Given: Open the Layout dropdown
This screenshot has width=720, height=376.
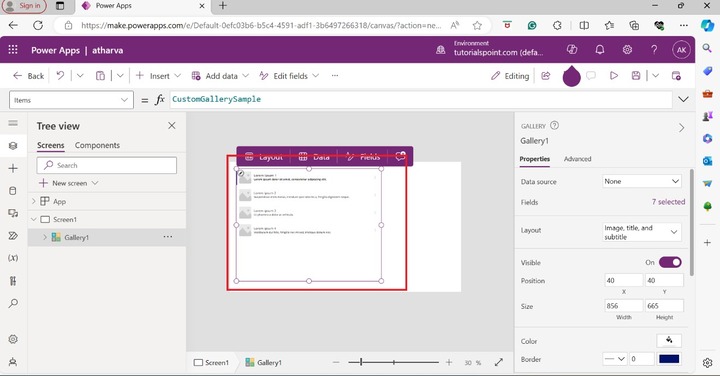Looking at the screenshot, I should [641, 232].
